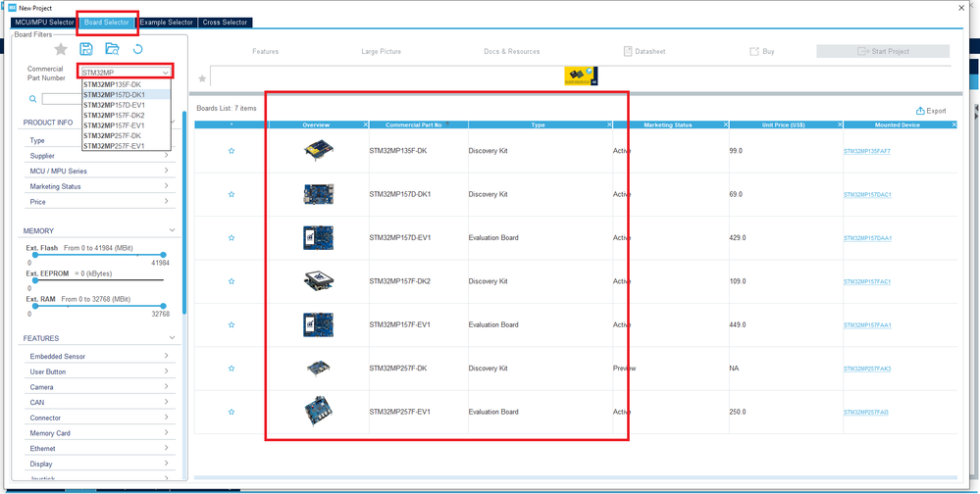This screenshot has height=494, width=980.
Task: Open the Cross Selector tab
Action: tap(225, 23)
